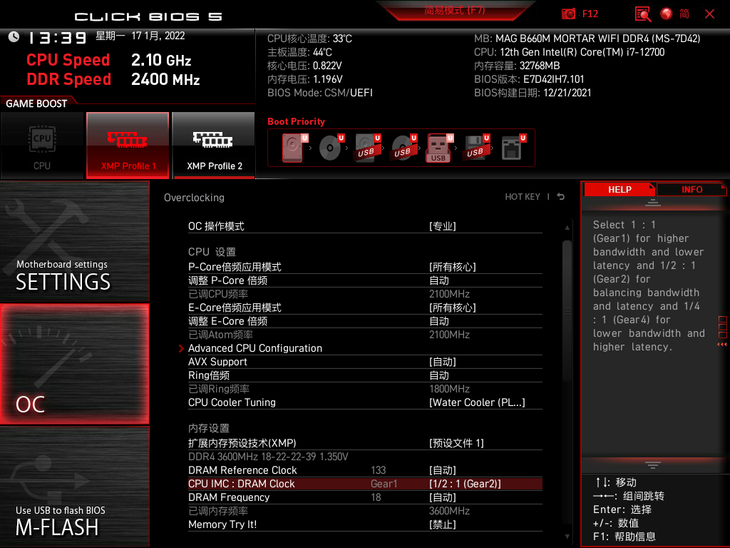Enable XMP Profile 2
Image resolution: width=730 pixels, height=548 pixels.
coord(214,145)
